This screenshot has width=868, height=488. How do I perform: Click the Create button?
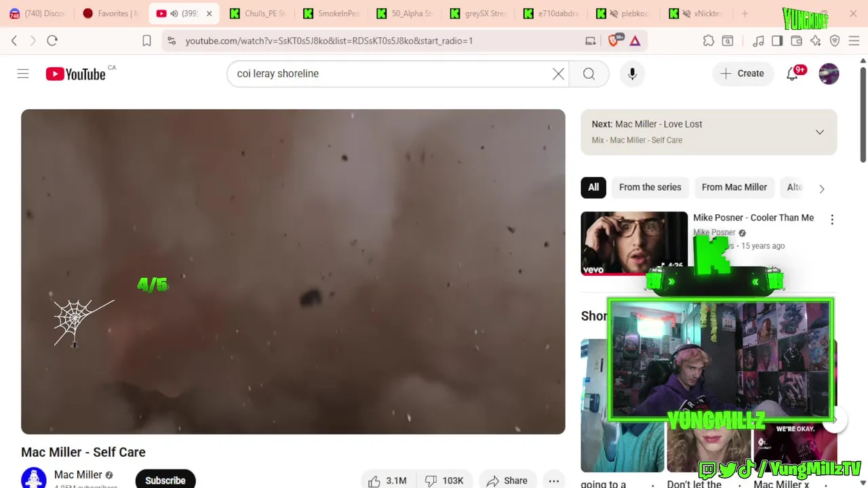coord(742,73)
